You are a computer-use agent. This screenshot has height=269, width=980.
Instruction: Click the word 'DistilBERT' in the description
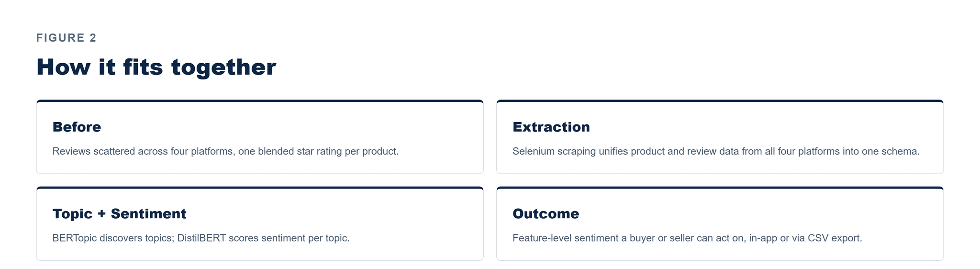[201, 238]
